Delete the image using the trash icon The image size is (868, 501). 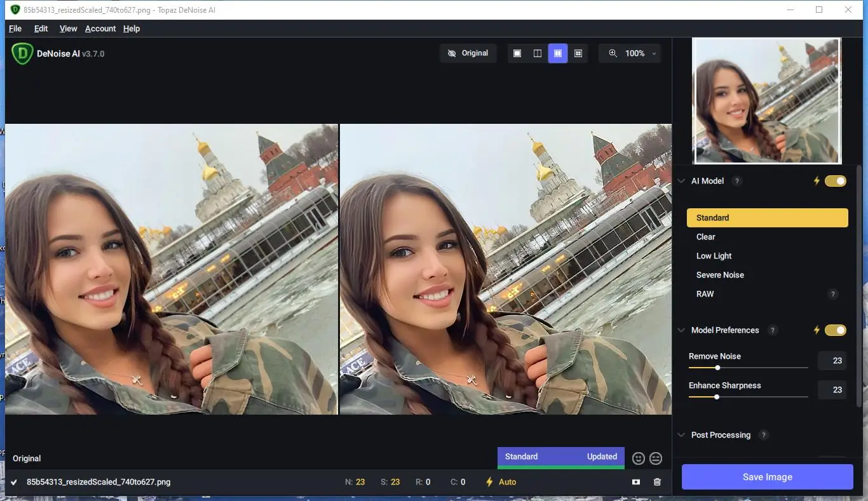click(x=657, y=482)
